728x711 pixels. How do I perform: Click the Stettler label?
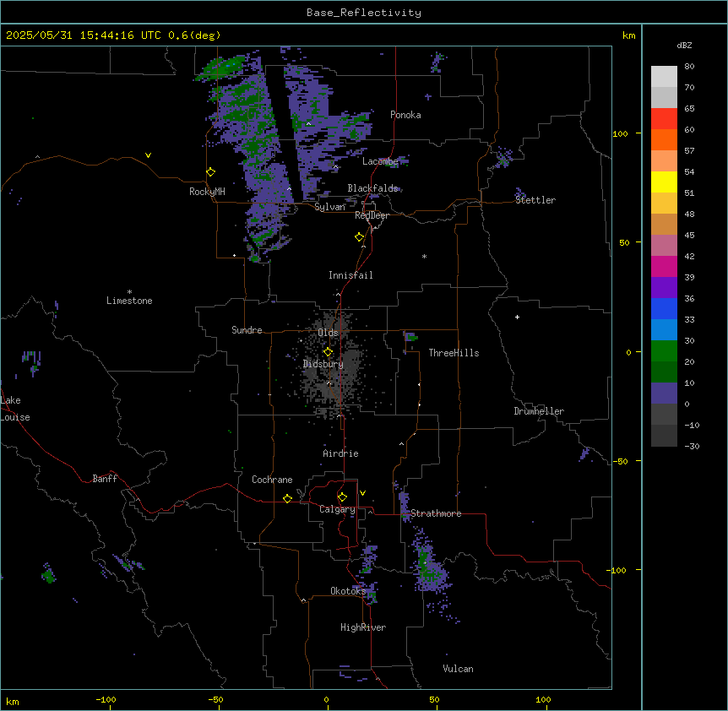(x=535, y=200)
